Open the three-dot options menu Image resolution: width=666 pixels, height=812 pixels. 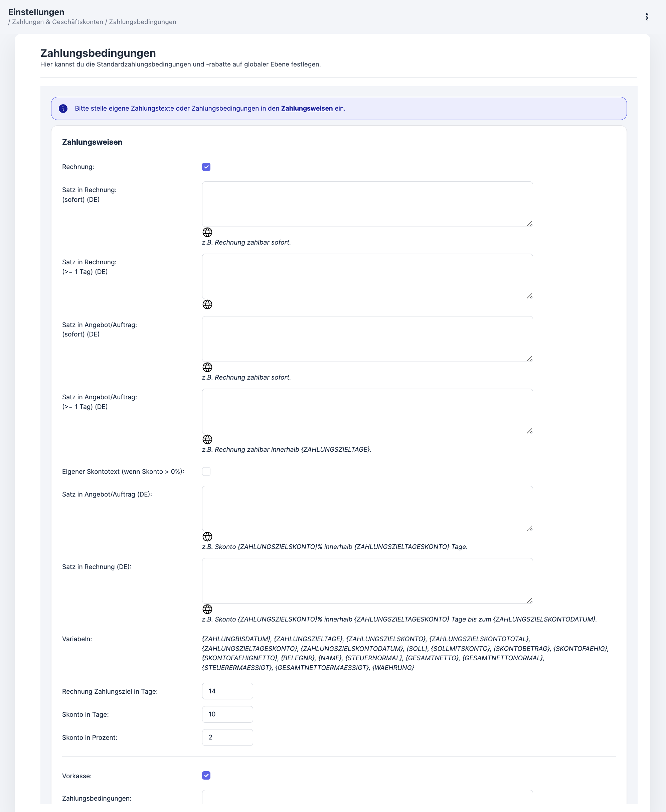coord(647,16)
